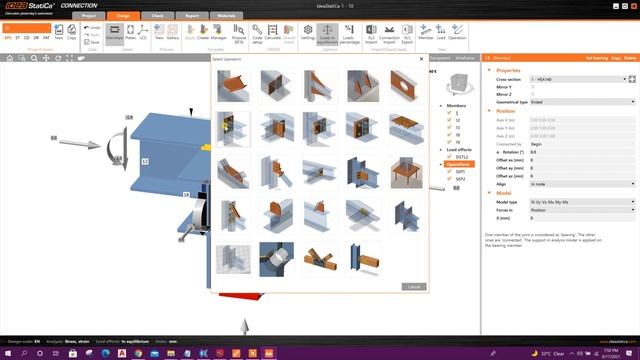Click Copy in member panel header
This screenshot has width=640, height=360.
[616, 58]
